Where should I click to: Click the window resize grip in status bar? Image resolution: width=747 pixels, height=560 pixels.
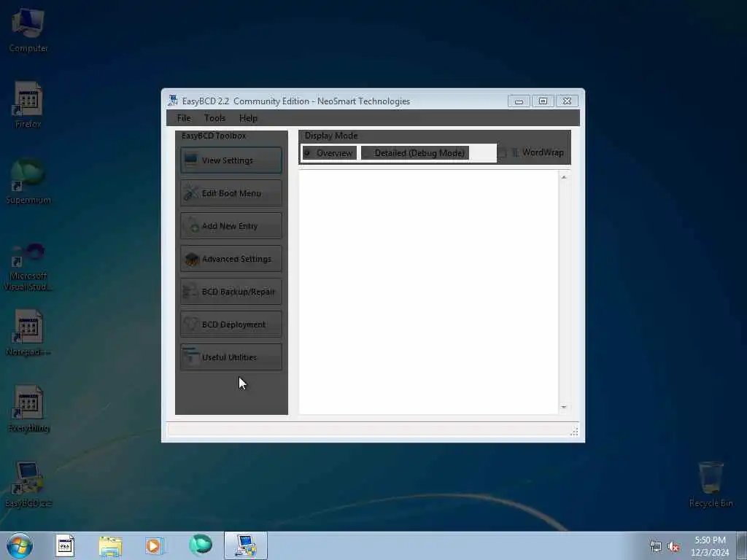tap(574, 432)
